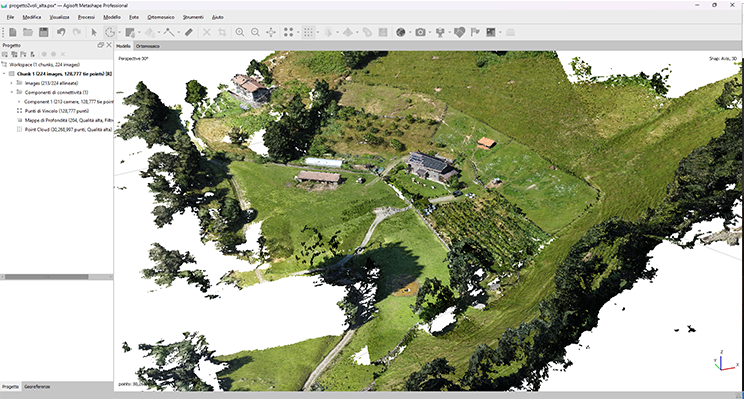Click the Snap: Axis, 3D label
This screenshot has width=744, height=400.
click(723, 59)
